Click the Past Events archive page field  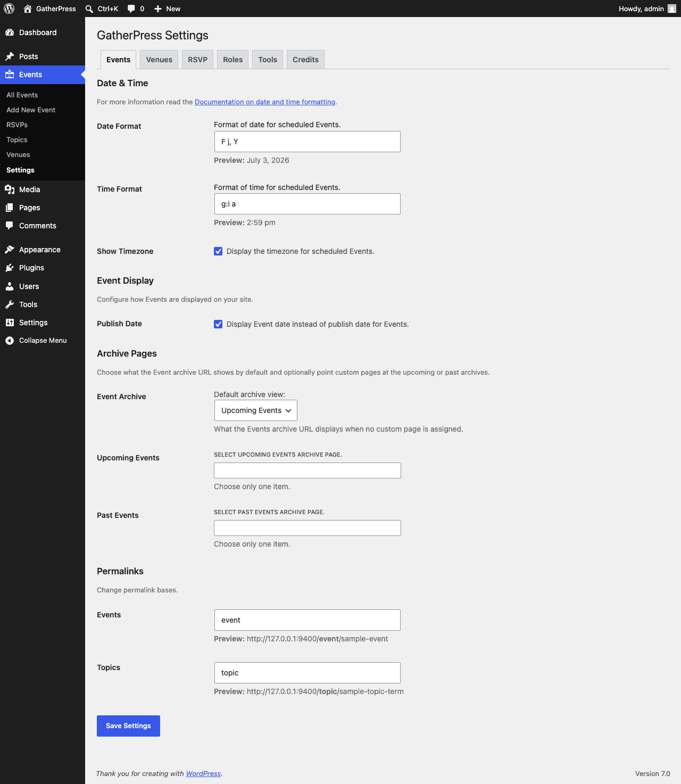coord(308,528)
